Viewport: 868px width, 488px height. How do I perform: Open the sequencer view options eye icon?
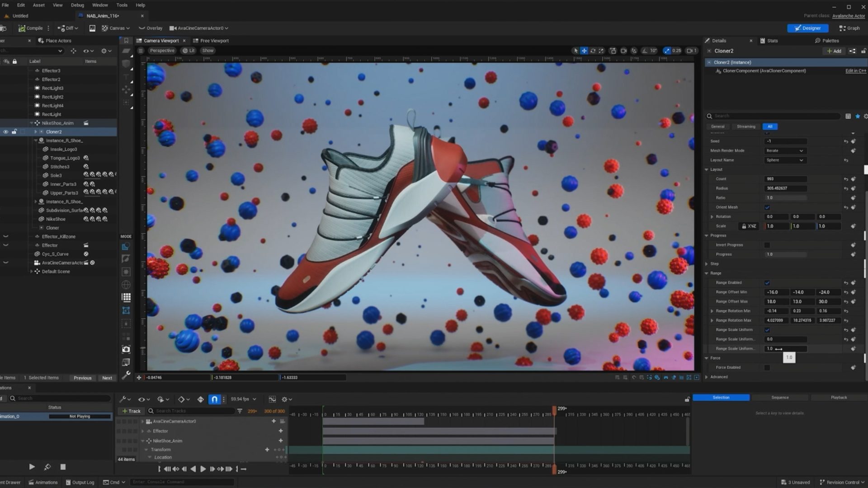(x=144, y=399)
